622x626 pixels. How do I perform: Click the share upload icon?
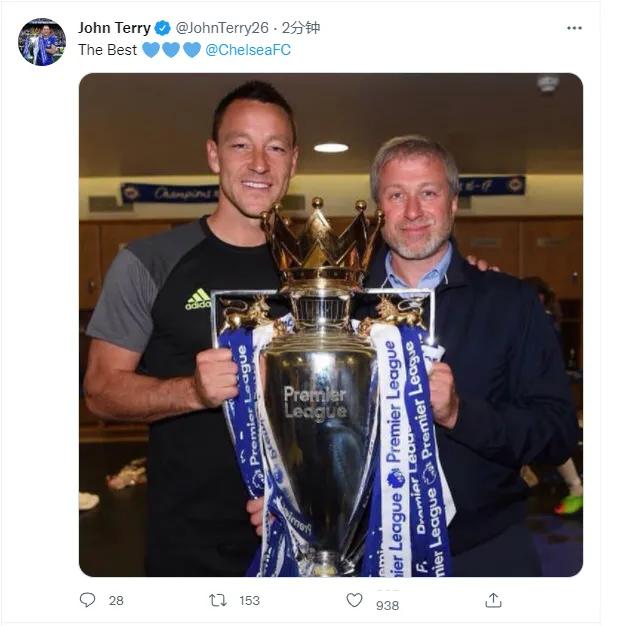[493, 600]
